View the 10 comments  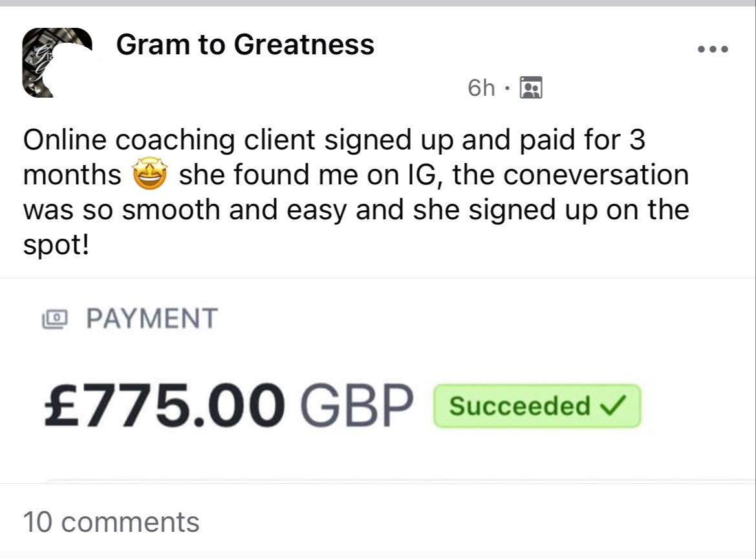[111, 521]
